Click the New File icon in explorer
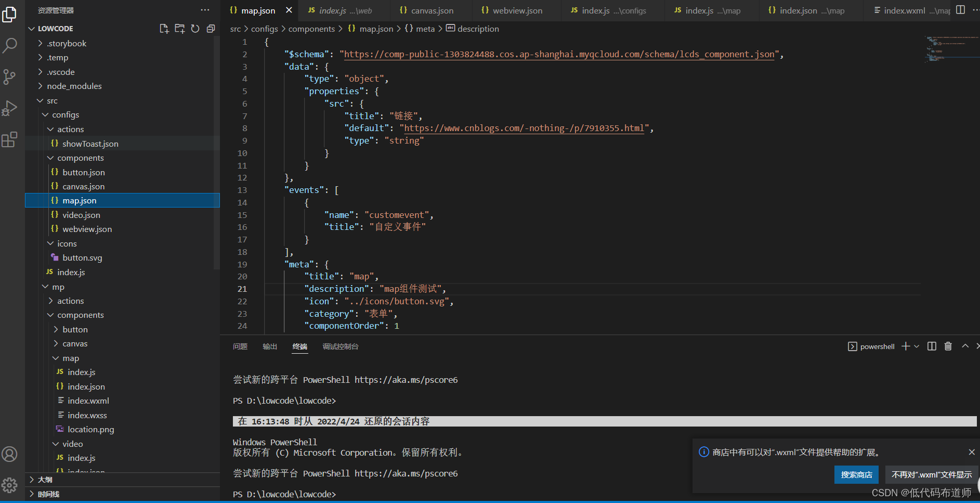The width and height of the screenshot is (980, 503). pos(164,29)
